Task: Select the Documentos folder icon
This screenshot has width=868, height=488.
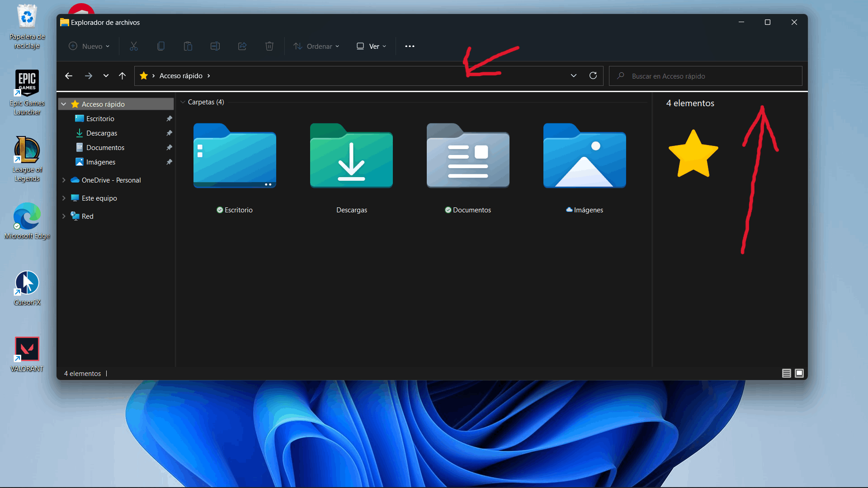Action: [x=468, y=155]
